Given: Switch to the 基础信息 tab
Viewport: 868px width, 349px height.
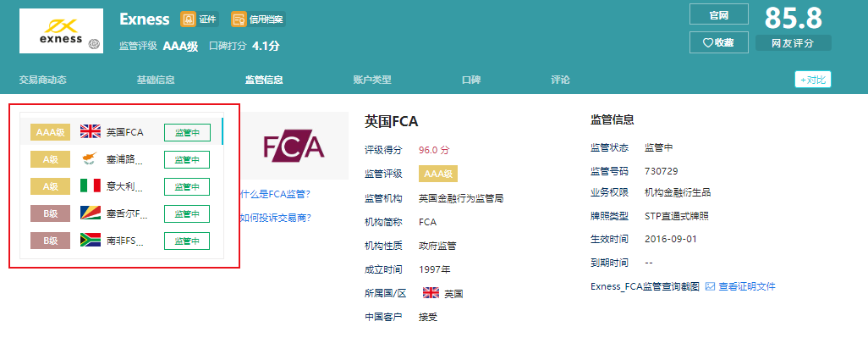Looking at the screenshot, I should click(x=156, y=80).
